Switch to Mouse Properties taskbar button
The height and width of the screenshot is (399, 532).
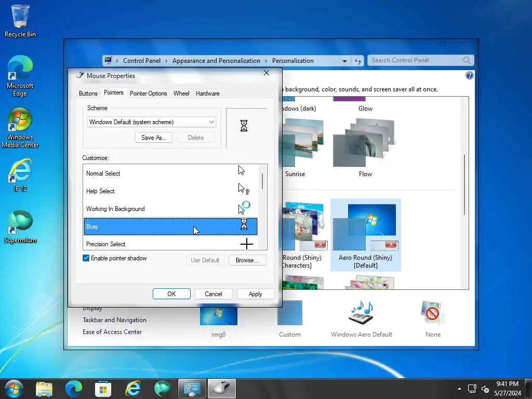[x=221, y=389]
